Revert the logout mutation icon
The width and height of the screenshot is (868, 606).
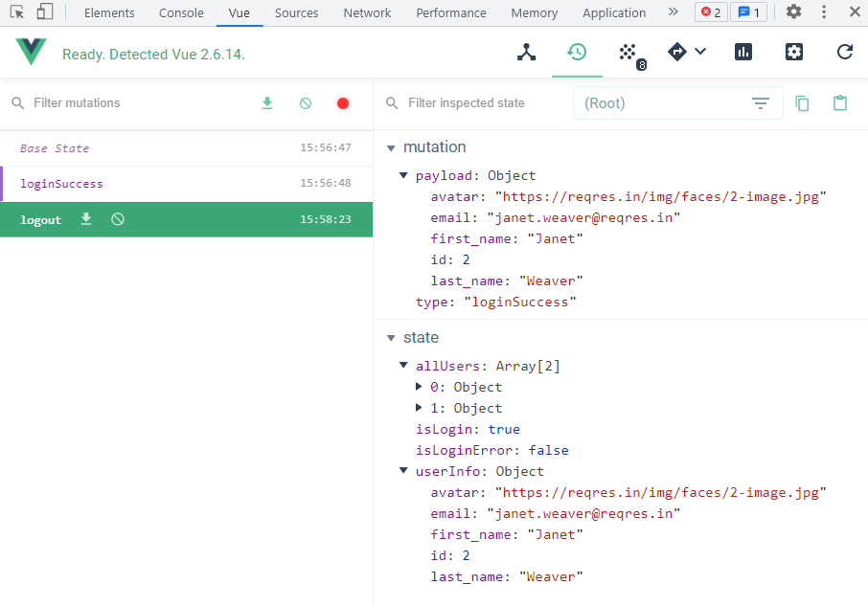tap(117, 219)
